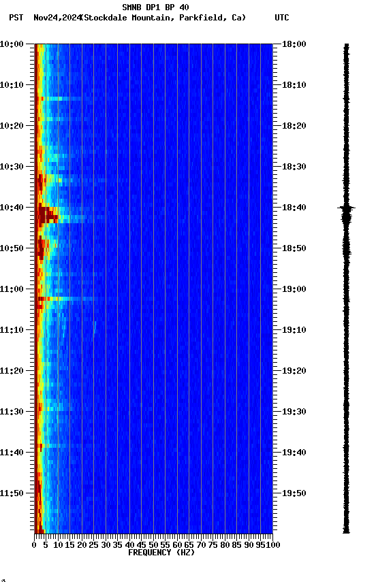The image size is (376, 588).
Task: Click the '10' frequency axis label
Action: coord(58,546)
